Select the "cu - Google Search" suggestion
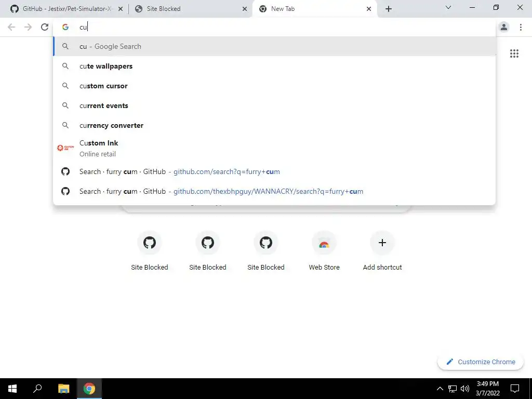Image resolution: width=532 pixels, height=399 pixels. coord(274,46)
